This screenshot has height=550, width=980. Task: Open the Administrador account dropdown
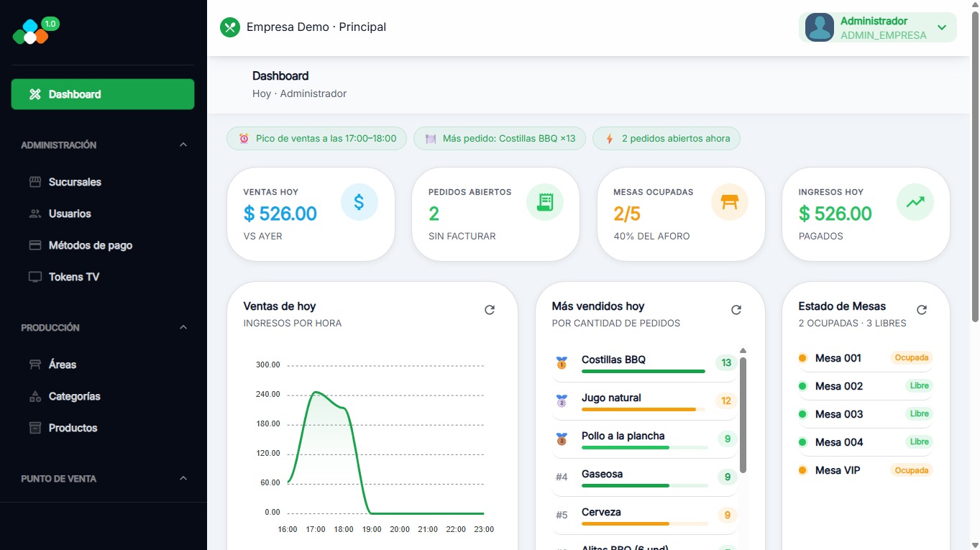(x=942, y=27)
